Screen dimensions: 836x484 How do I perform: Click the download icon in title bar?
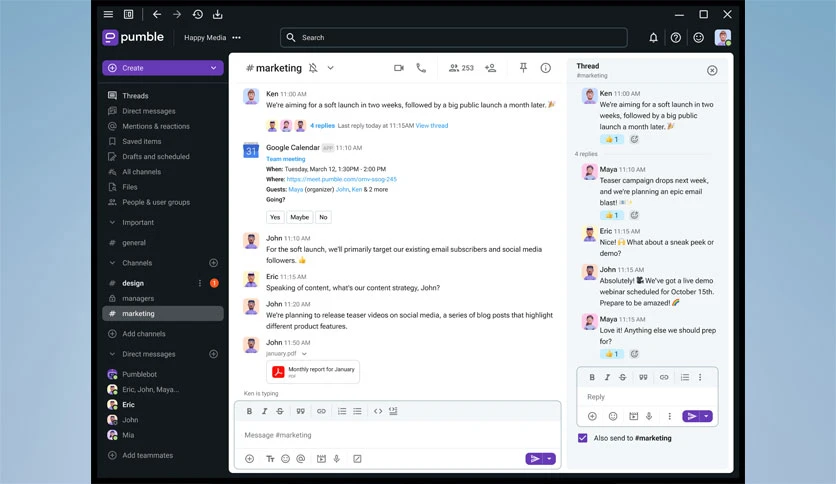click(218, 14)
